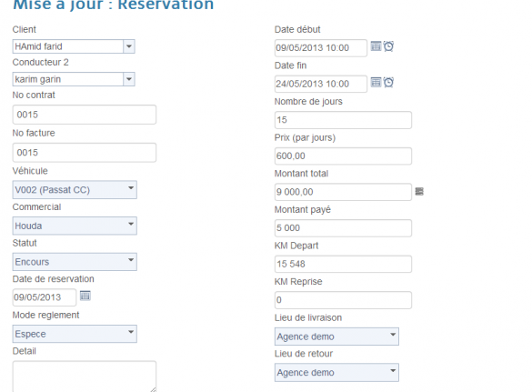Open calendar icon for Date de reservation
Image resolution: width=532 pixels, height=392 pixels.
[85, 296]
